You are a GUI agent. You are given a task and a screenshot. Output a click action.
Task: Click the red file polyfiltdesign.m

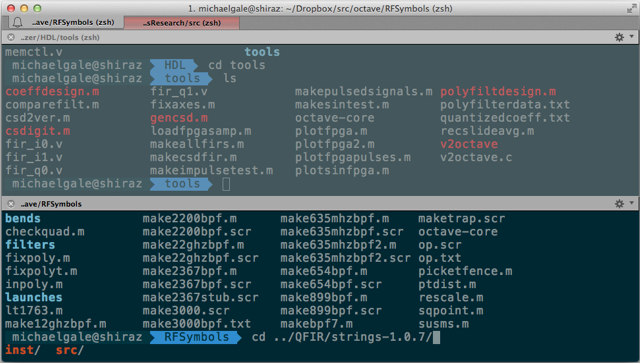tap(498, 91)
